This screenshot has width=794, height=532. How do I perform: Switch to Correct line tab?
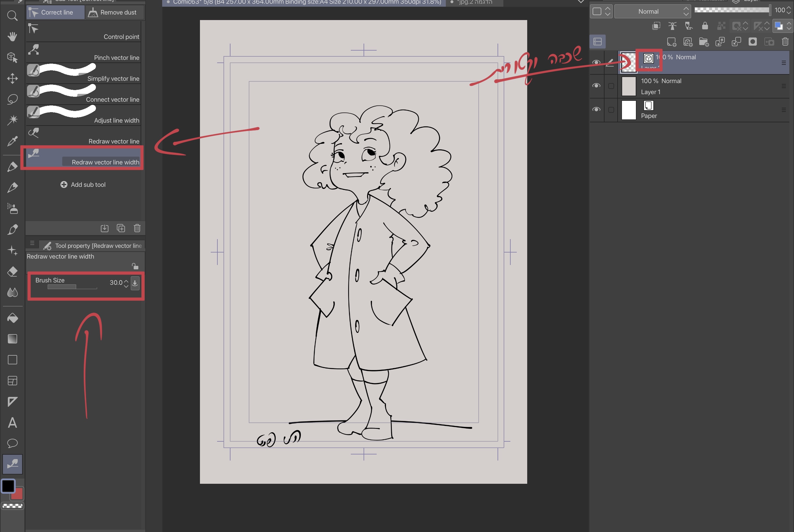(x=55, y=12)
